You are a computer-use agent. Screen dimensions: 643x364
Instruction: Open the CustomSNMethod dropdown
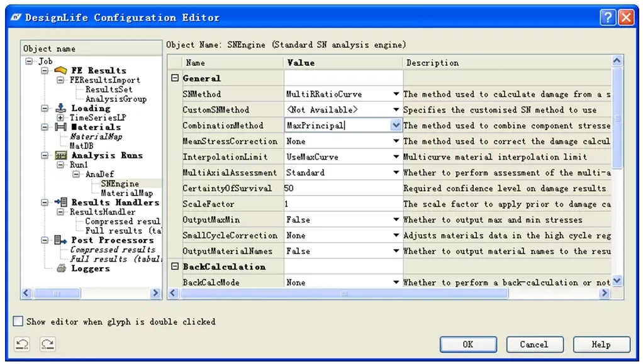click(x=396, y=109)
